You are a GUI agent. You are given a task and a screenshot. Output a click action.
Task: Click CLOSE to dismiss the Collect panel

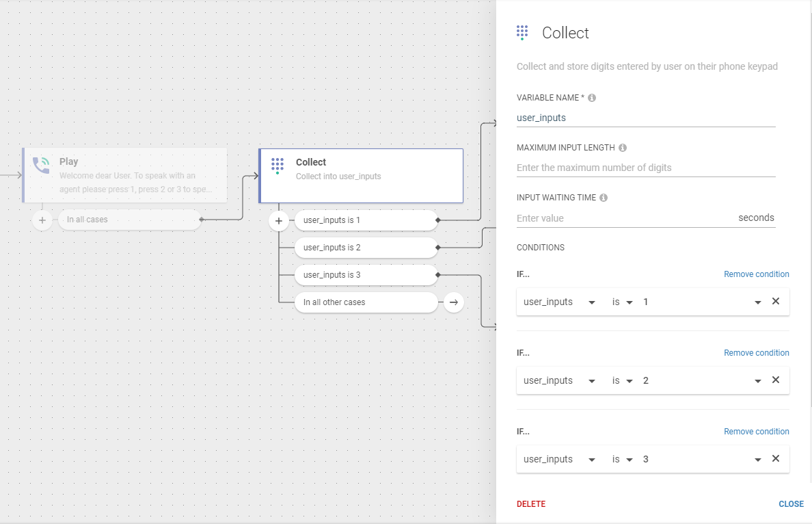(x=791, y=504)
